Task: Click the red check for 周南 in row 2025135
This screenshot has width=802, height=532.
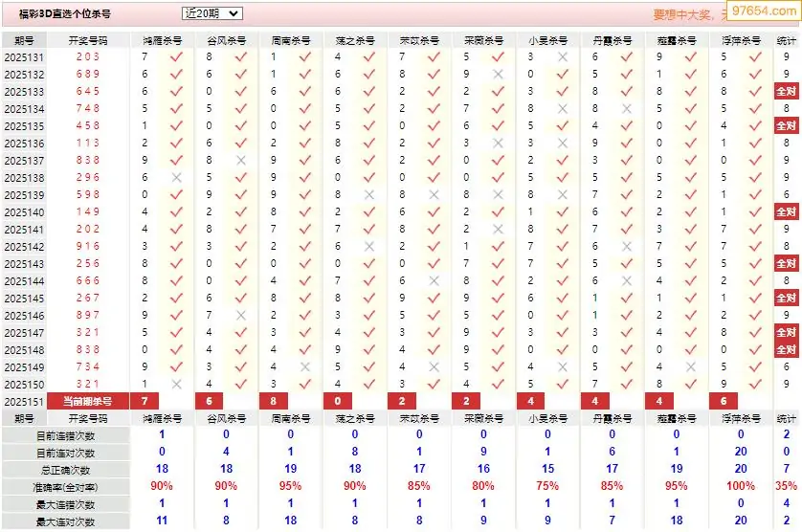Action: [305, 126]
